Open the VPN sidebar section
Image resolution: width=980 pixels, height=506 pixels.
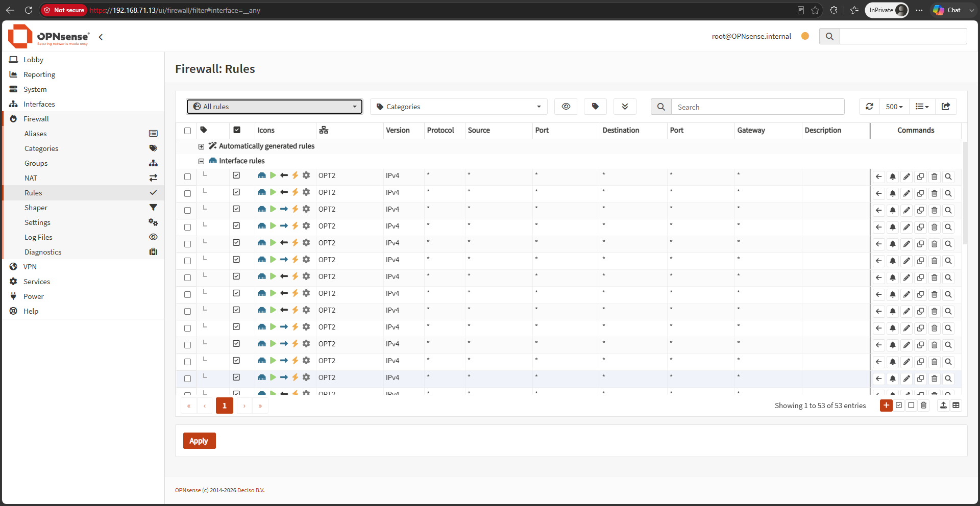click(x=30, y=267)
